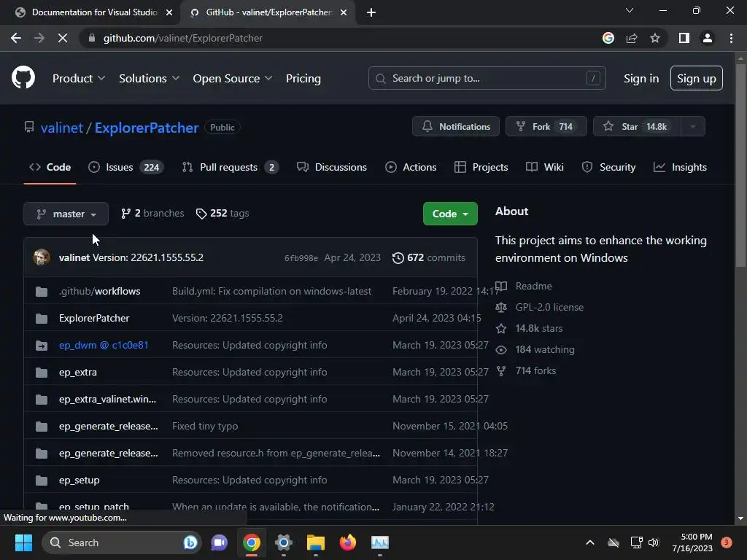Screen dimensions: 747x560
Task: Share this page via share icon
Action: pyautogui.click(x=632, y=38)
